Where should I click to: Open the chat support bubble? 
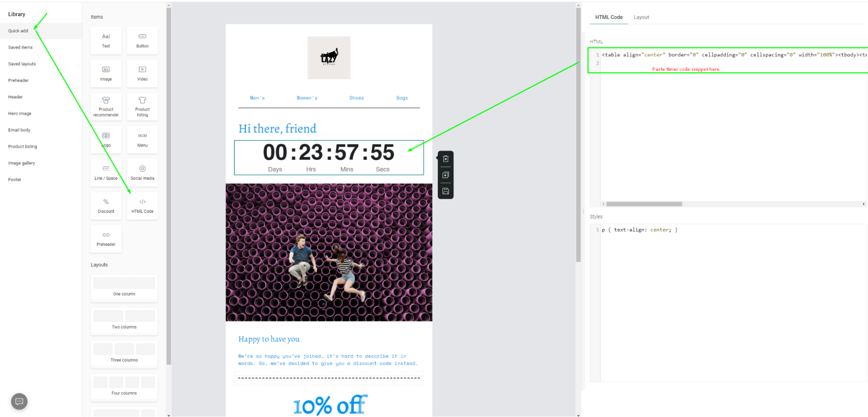pos(19,401)
